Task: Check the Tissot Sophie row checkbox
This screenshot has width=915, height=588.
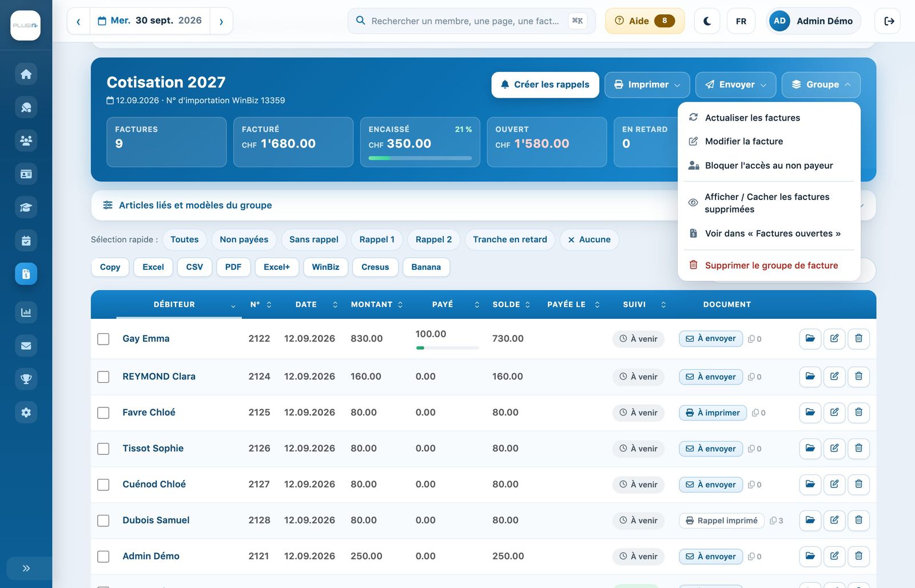Action: [x=104, y=449]
